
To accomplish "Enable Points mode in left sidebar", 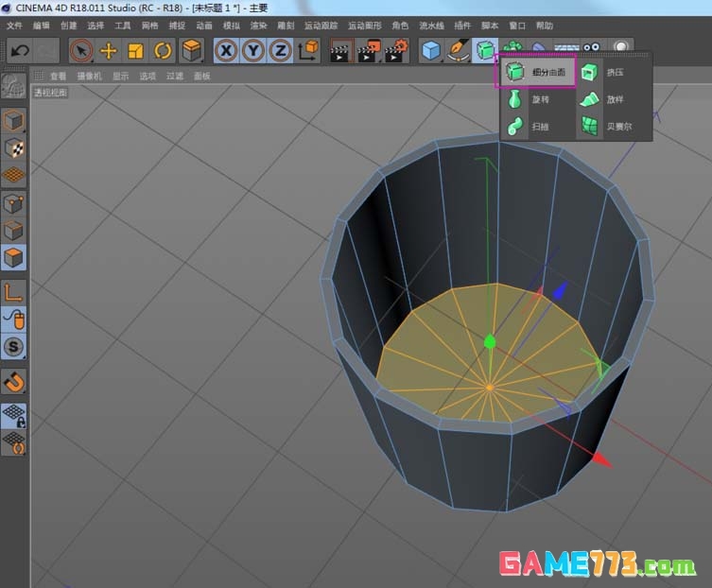I will click(13, 203).
